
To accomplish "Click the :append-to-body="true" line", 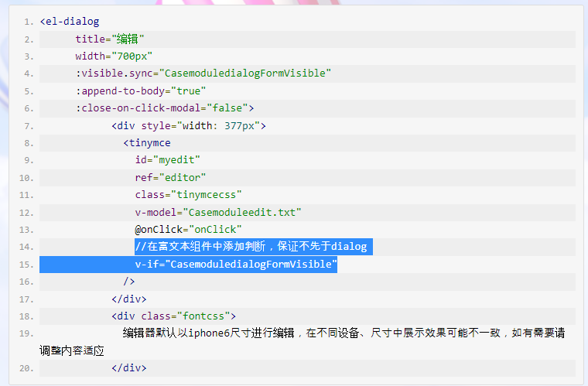I will click(x=140, y=91).
